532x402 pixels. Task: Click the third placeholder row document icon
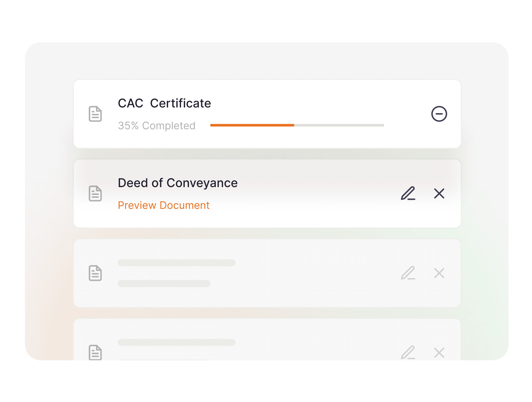pos(95,273)
